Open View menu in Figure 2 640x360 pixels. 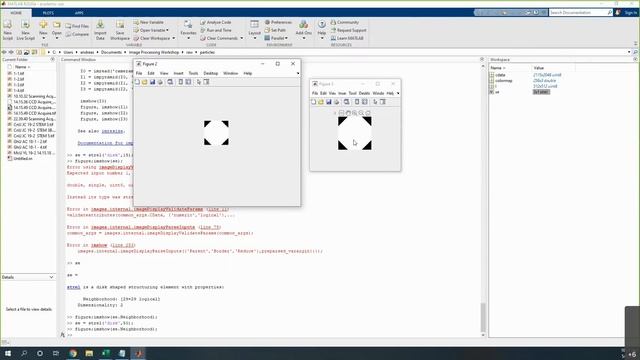pyautogui.click(x=164, y=73)
